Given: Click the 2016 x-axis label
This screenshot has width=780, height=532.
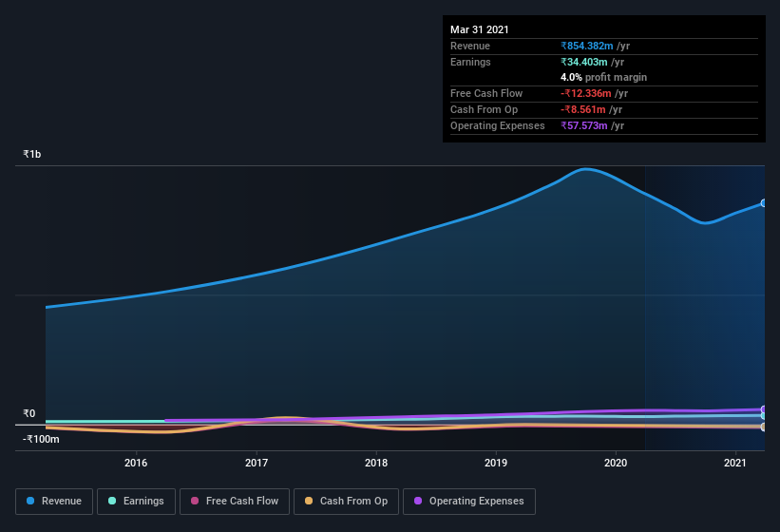Looking at the screenshot, I should [x=136, y=463].
